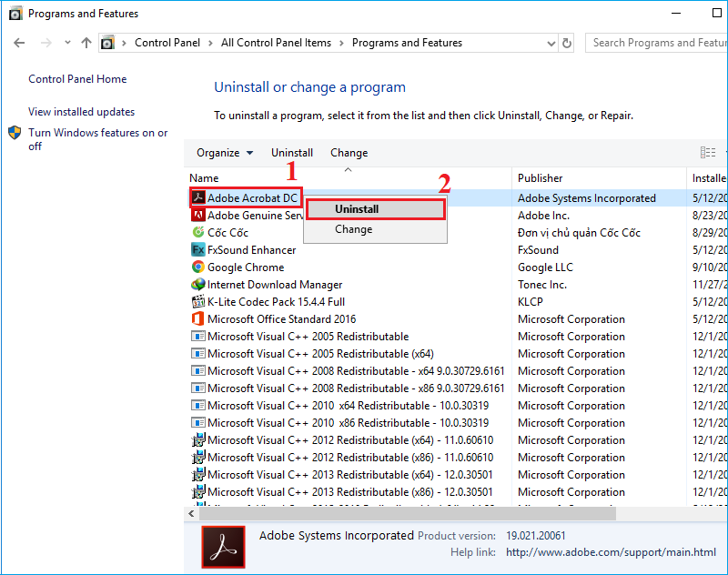Click the Cốc Cốc browser icon
Image resolution: width=728 pixels, height=575 pixels.
(198, 233)
